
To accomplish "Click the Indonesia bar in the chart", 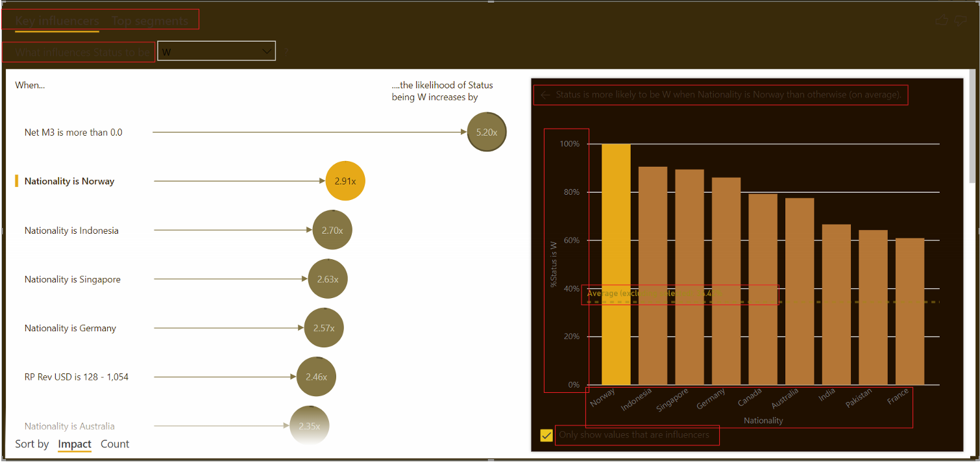I will (653, 276).
